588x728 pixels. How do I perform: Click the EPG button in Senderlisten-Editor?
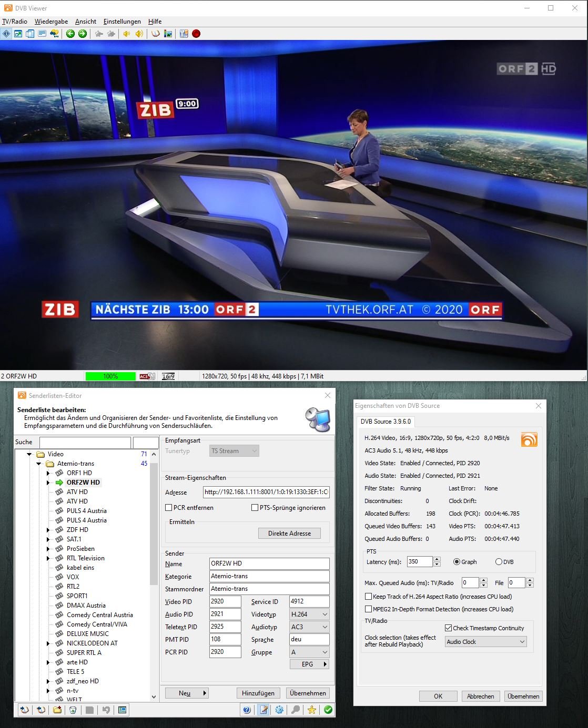(x=309, y=664)
